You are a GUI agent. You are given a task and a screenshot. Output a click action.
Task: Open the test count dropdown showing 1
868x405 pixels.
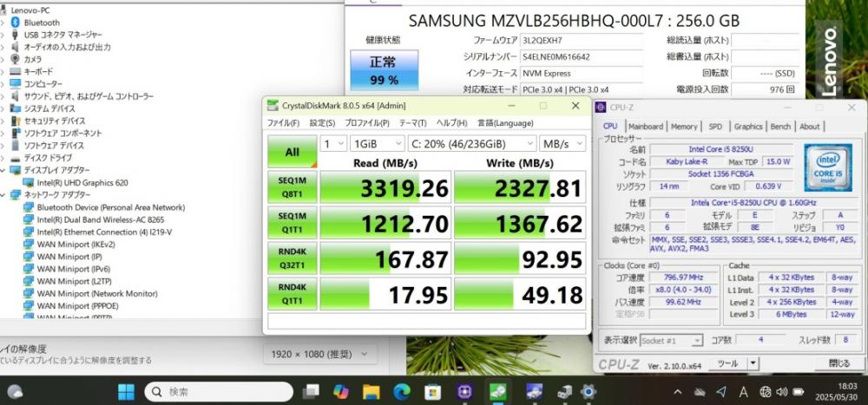333,144
